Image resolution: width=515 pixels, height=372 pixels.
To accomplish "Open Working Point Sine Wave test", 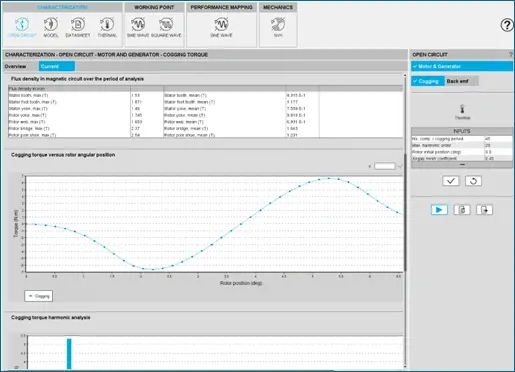I will (x=138, y=27).
